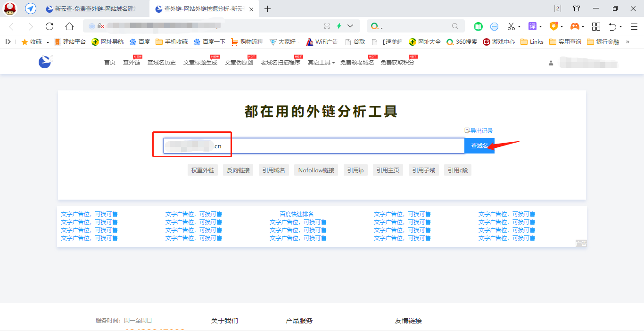Select the screenshot scissors tool
Image resolution: width=644 pixels, height=331 pixels.
(512, 26)
